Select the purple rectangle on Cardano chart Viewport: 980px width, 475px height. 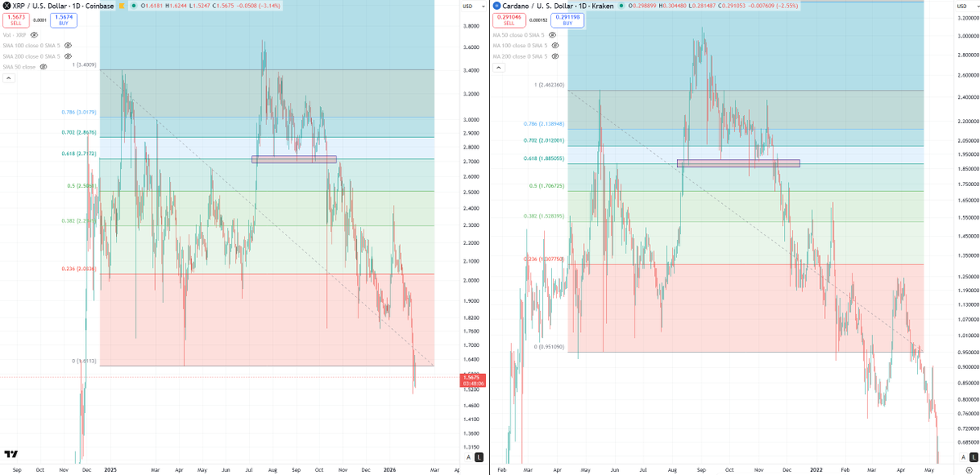(x=738, y=164)
